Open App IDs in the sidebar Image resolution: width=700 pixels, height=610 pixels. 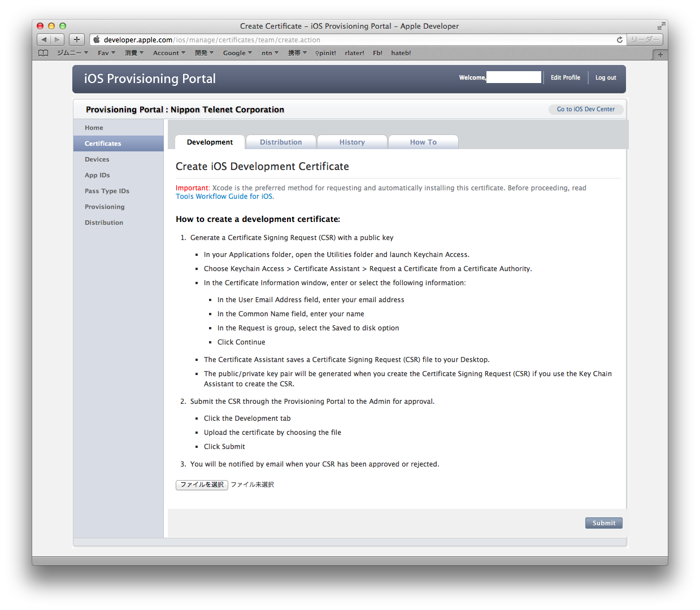coord(119,175)
